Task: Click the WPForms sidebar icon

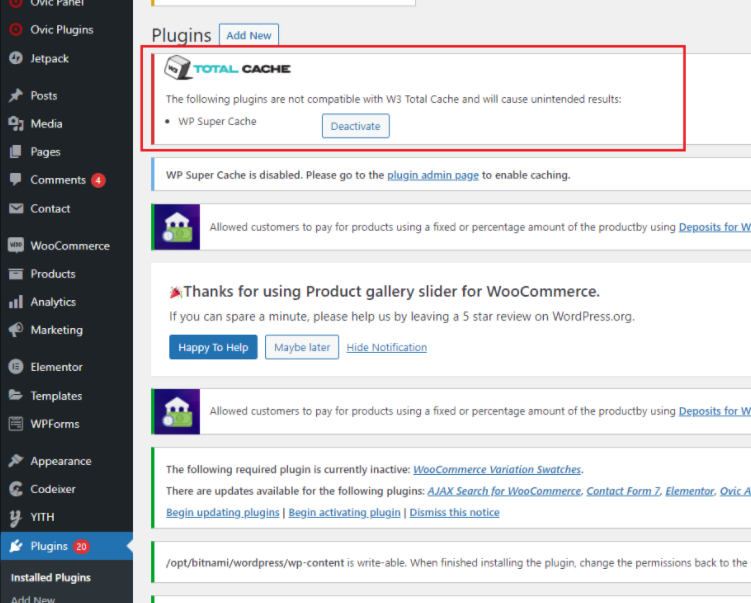Action: (x=16, y=423)
